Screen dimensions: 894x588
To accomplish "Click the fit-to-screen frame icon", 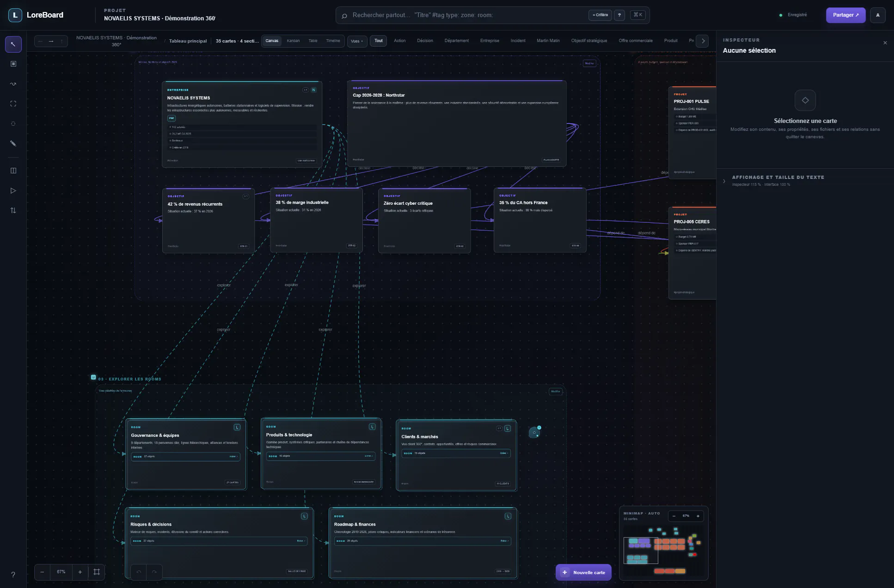I will click(97, 572).
